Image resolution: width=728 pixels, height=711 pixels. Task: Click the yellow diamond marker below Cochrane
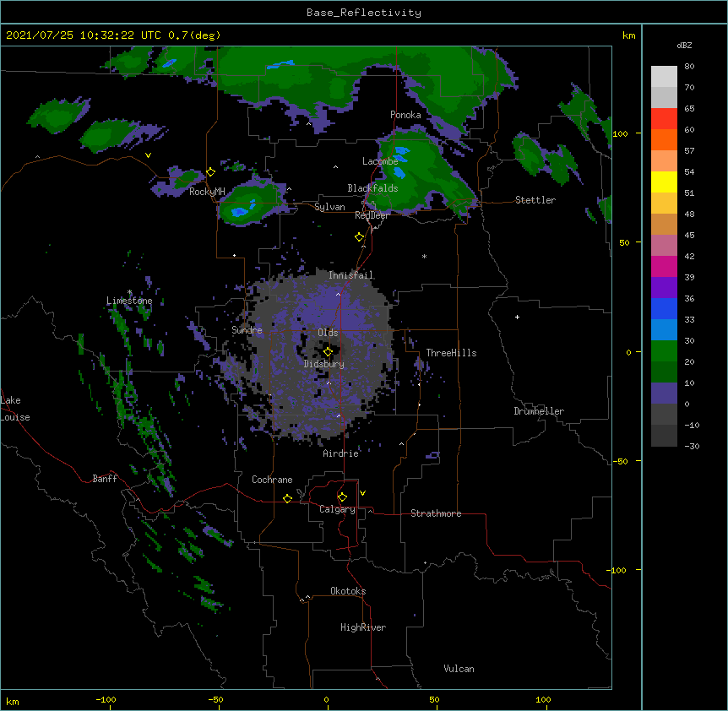pos(287,498)
